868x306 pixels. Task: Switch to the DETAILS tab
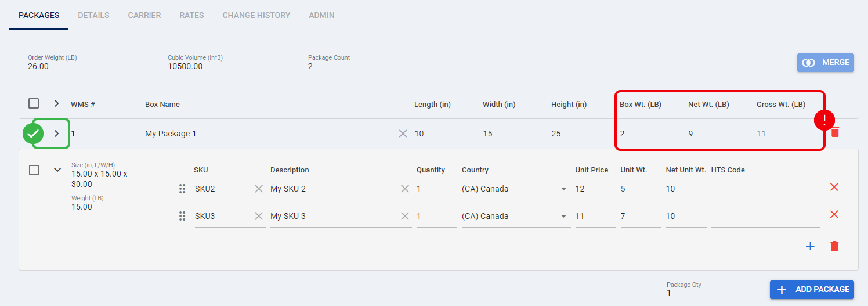pyautogui.click(x=93, y=15)
